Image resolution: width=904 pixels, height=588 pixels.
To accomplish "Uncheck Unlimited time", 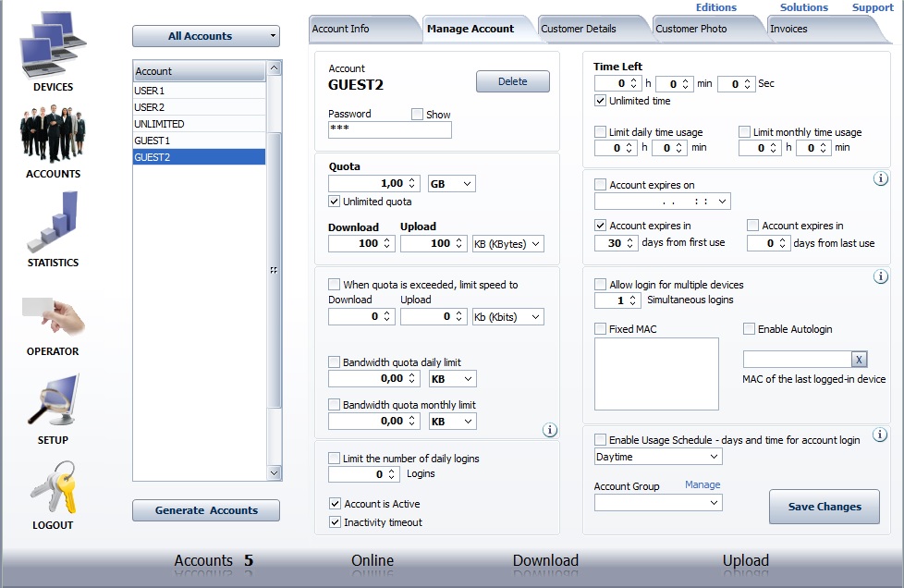I will 600,100.
